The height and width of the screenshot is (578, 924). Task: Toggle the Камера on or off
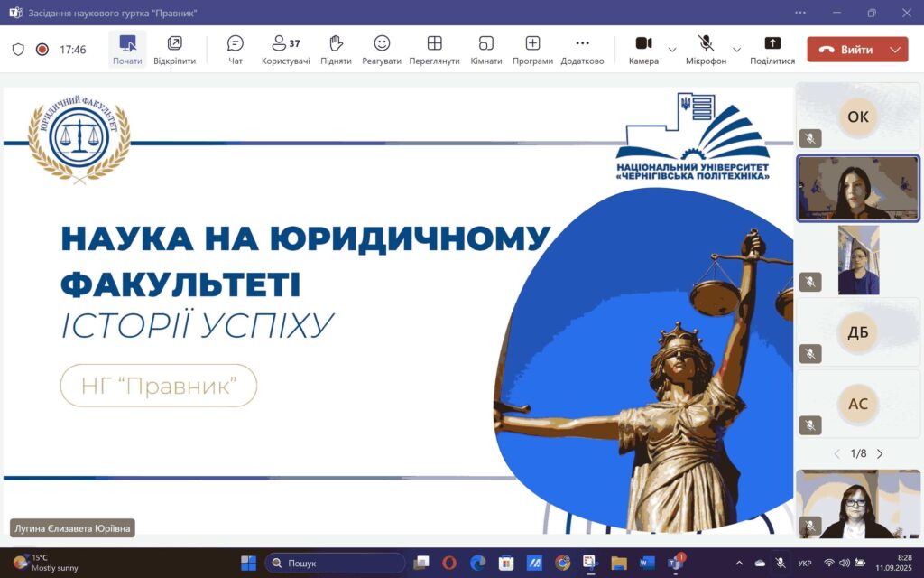point(643,50)
